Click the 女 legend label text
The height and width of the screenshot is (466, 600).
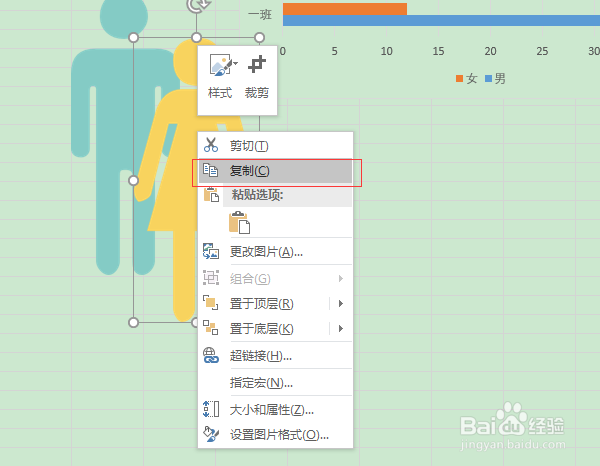tap(472, 78)
